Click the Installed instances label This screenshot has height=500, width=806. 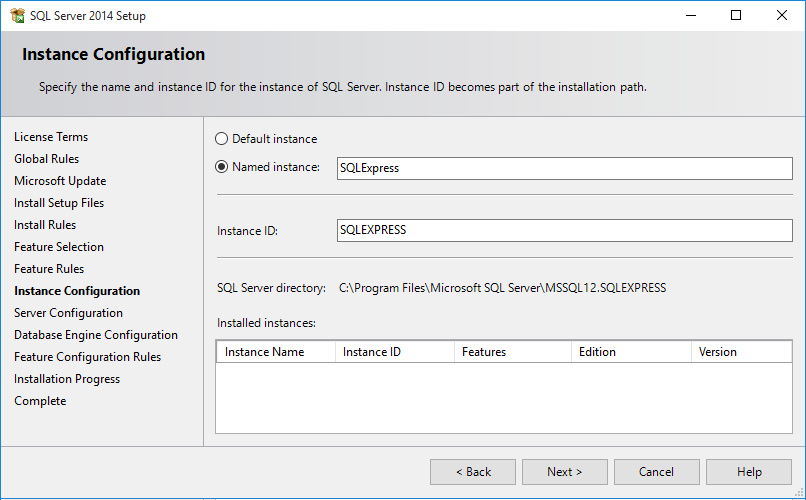point(266,323)
